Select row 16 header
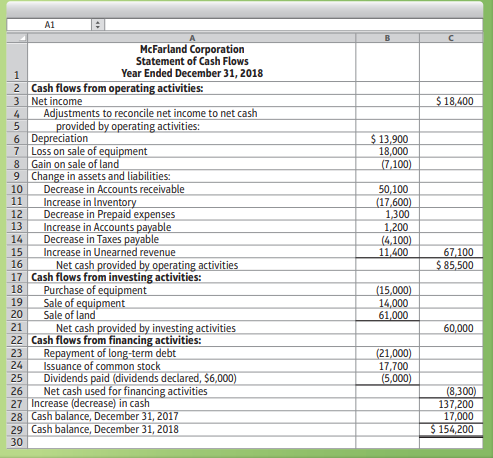The width and height of the screenshot is (493, 458). click(17, 265)
